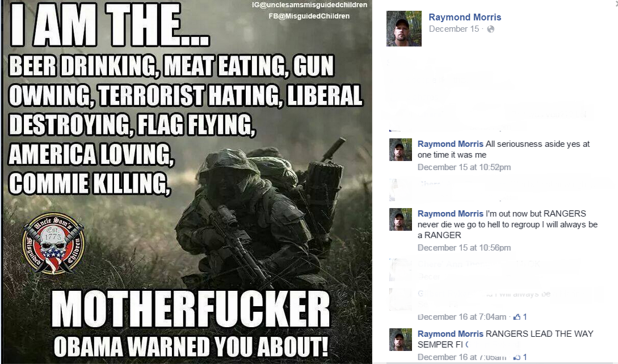The height and width of the screenshot is (364, 618).
Task: Click the globe public audience icon
Action: (491, 29)
